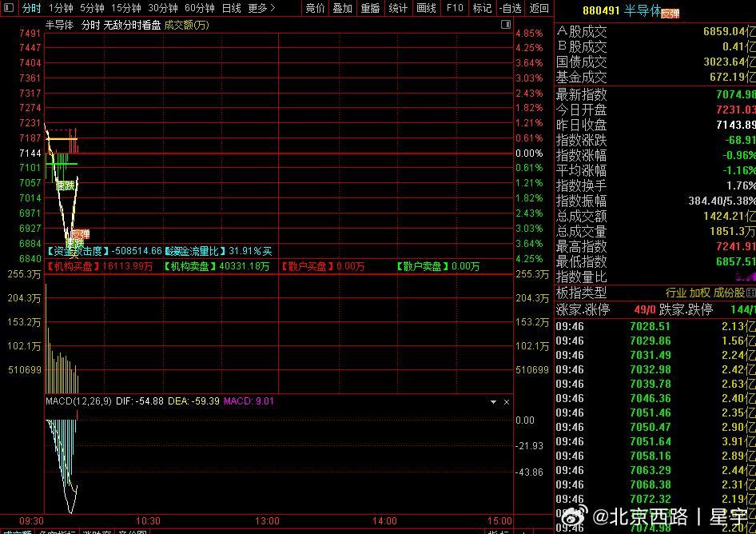
Task: Click the 14:00 time axis label
Action: (x=384, y=521)
